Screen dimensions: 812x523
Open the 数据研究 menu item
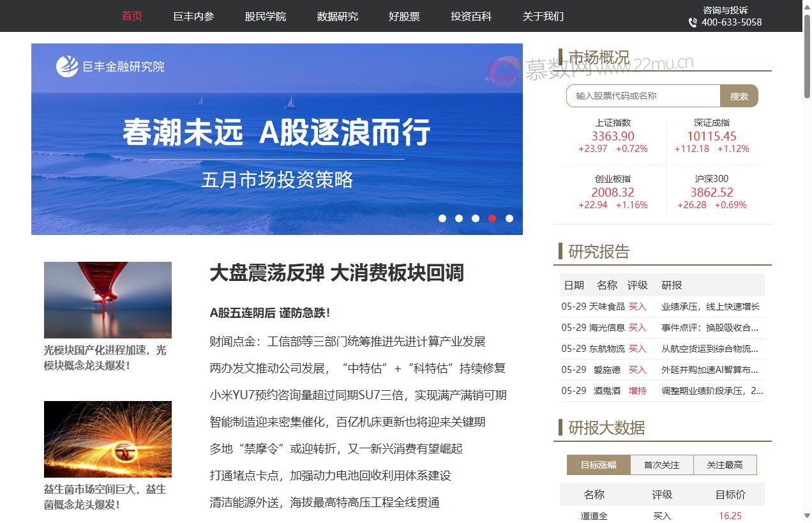[337, 17]
